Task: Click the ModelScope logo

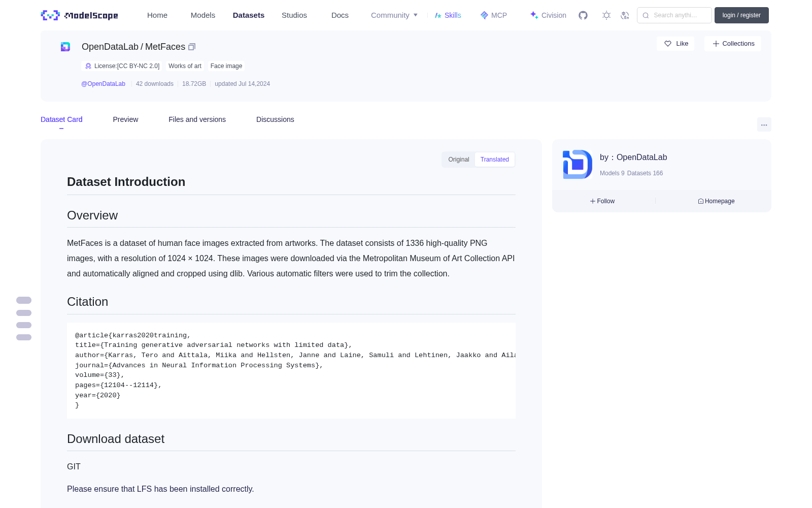Action: point(80,15)
